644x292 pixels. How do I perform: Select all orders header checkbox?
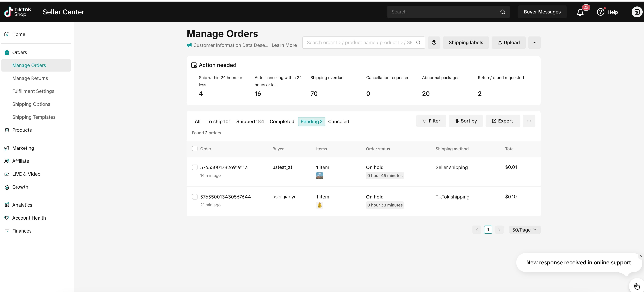tap(195, 149)
